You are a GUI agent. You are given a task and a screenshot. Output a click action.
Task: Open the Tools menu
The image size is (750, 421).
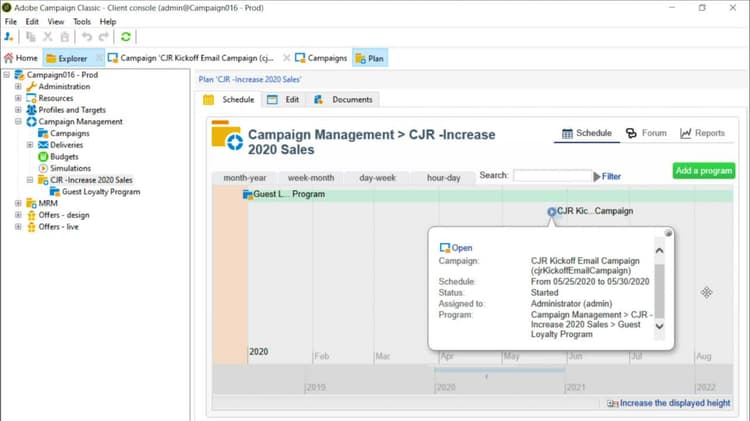[x=82, y=22]
